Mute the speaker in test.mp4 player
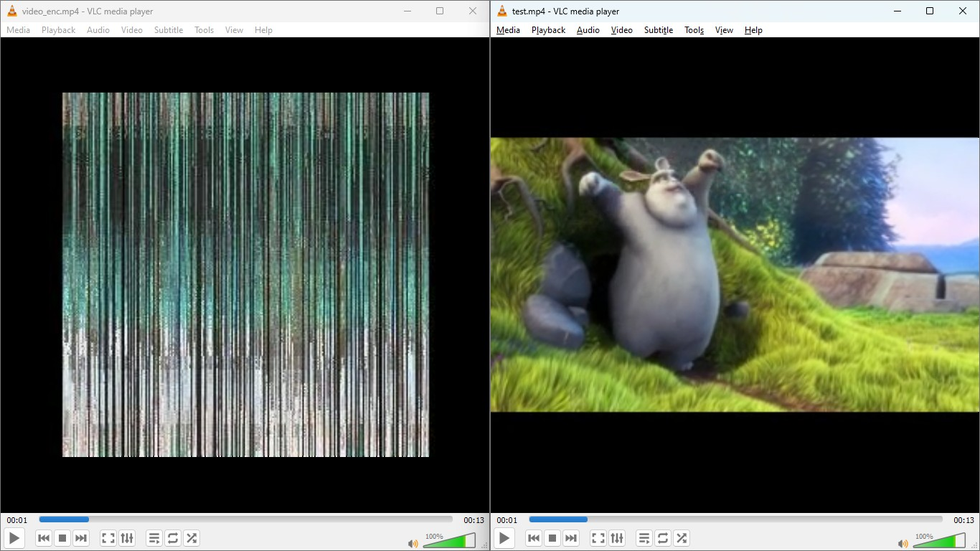Screen dimensions: 980x551 [x=903, y=544]
